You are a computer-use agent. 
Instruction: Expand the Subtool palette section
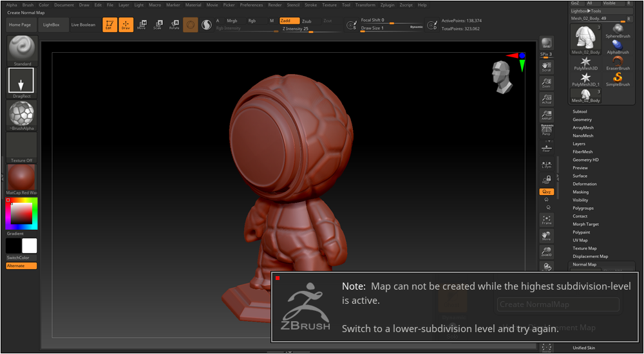[x=580, y=111]
